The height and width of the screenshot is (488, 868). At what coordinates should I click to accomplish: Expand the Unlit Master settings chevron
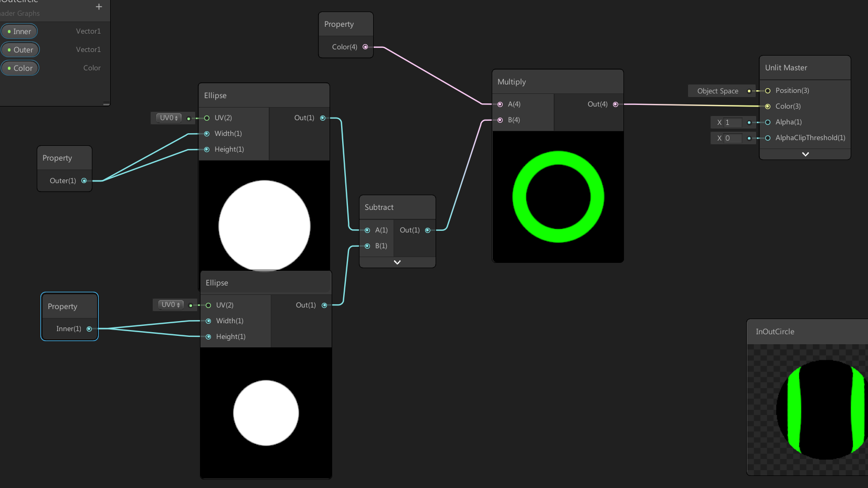(x=805, y=154)
